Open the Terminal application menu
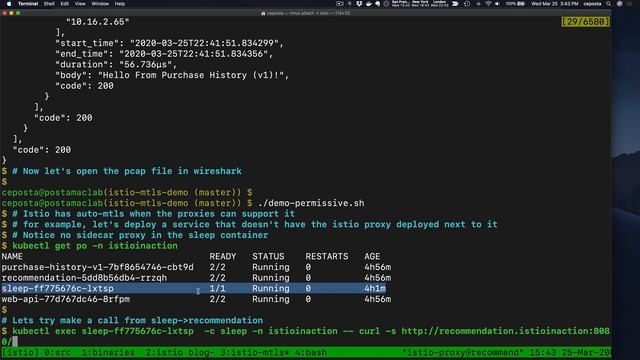Image resolution: width=640 pixels, height=360 pixels. coord(28,4)
